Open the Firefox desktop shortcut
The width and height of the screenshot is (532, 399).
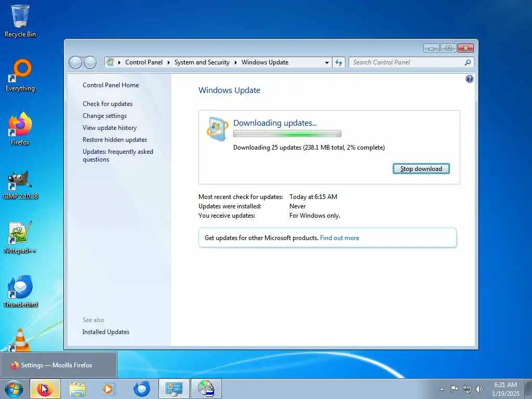click(x=20, y=129)
